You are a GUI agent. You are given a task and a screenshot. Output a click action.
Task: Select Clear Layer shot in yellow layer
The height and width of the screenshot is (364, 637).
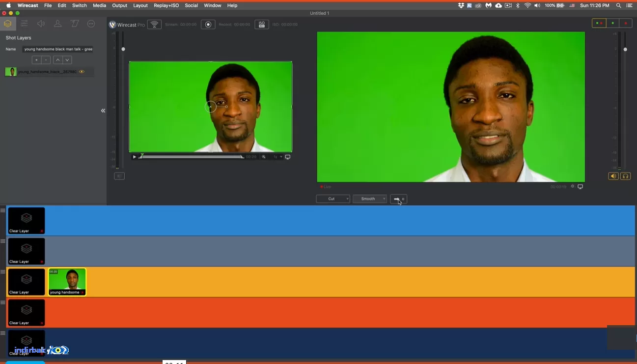[27, 282]
